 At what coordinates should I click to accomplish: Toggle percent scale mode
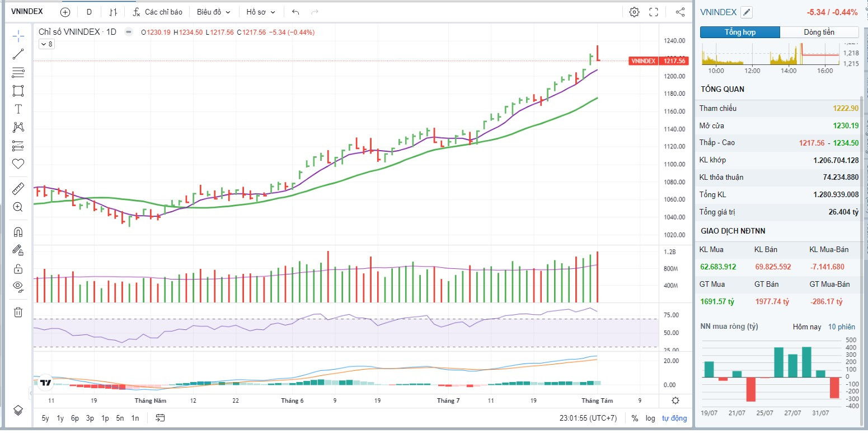tap(635, 418)
